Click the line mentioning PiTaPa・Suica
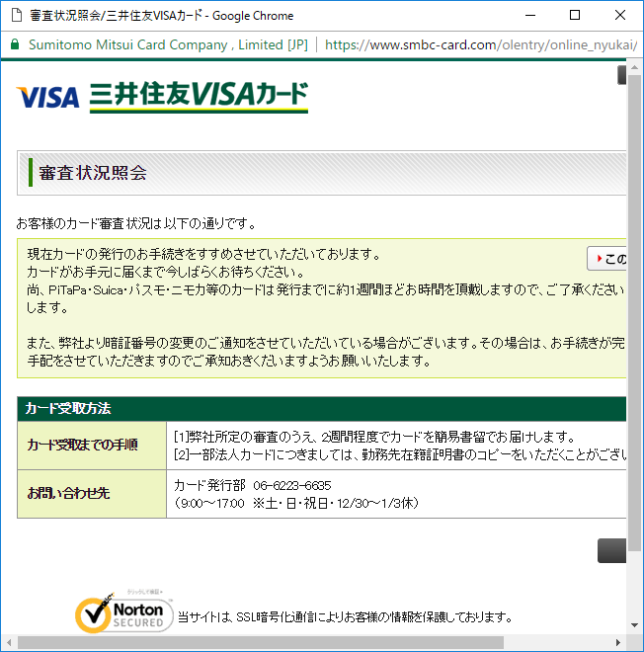Screen dimensions: 644x652 (x=326, y=289)
